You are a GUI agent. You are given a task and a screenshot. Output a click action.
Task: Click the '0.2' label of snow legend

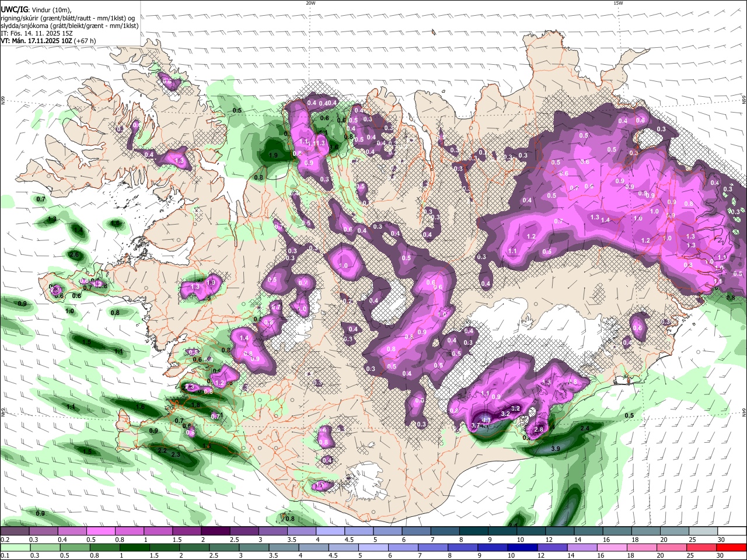pyautogui.click(x=5, y=540)
